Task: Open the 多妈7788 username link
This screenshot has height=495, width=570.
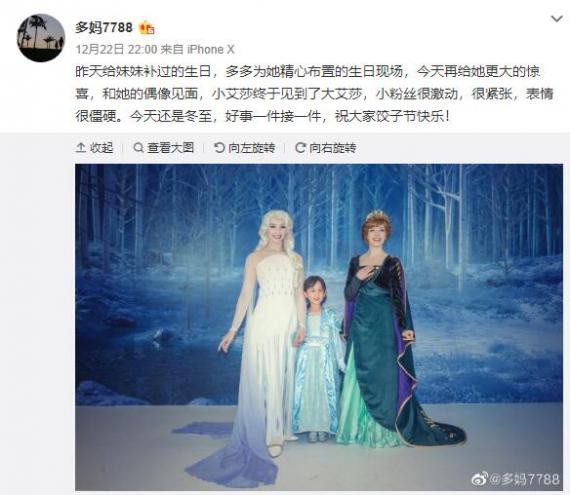Action: tap(104, 27)
